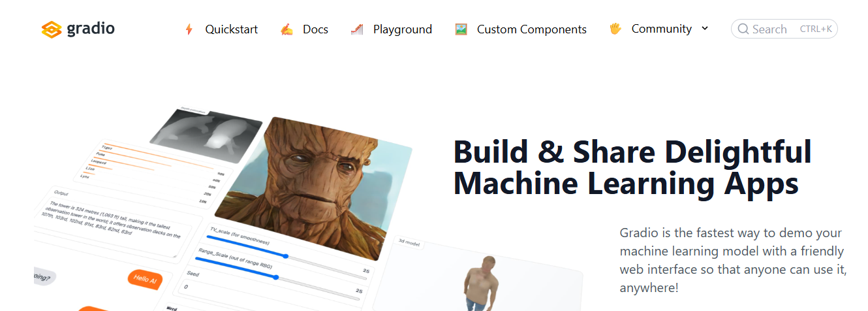Screen dimensions: 868x311
Task: Open the Community menu
Action: [x=662, y=29]
